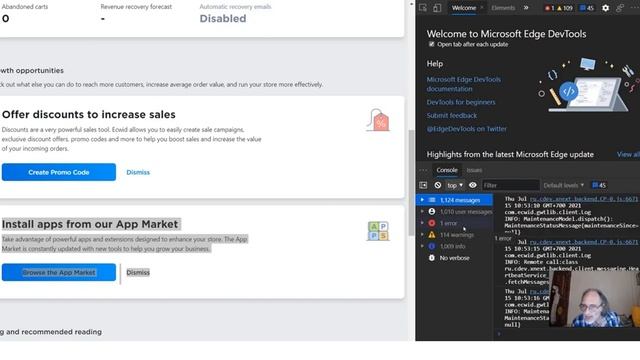This screenshot has height=360, width=640.
Task: Select the Issues drawer tab
Action: point(474,170)
